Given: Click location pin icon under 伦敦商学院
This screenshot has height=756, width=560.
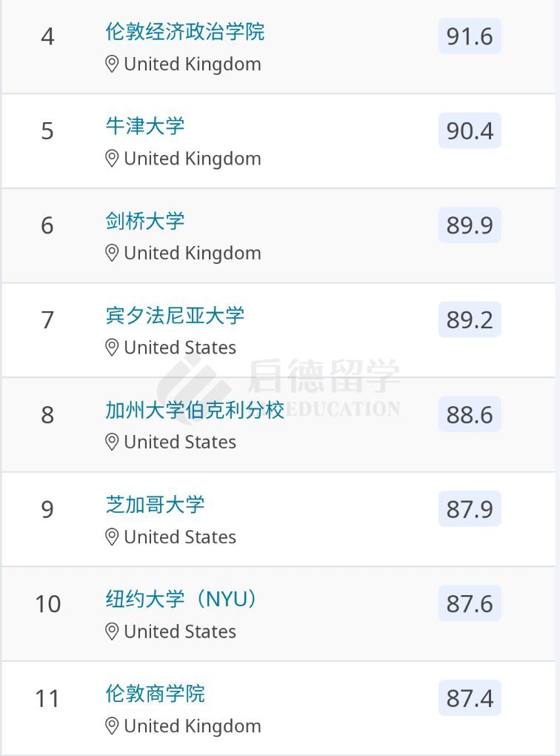Looking at the screenshot, I should (112, 726).
